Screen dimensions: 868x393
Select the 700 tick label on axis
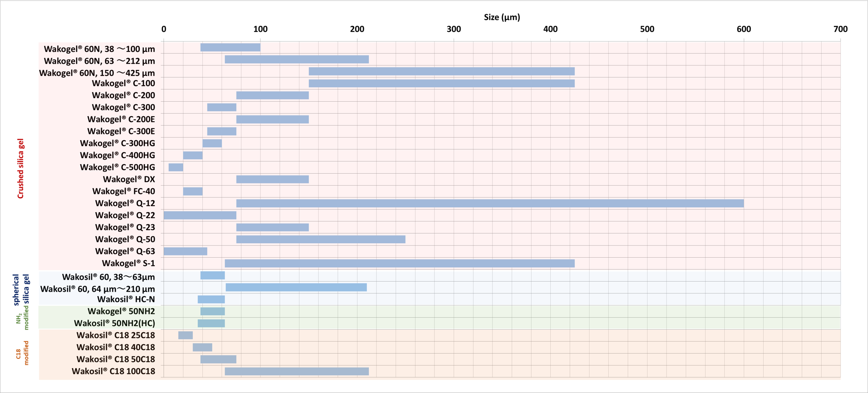(x=840, y=29)
